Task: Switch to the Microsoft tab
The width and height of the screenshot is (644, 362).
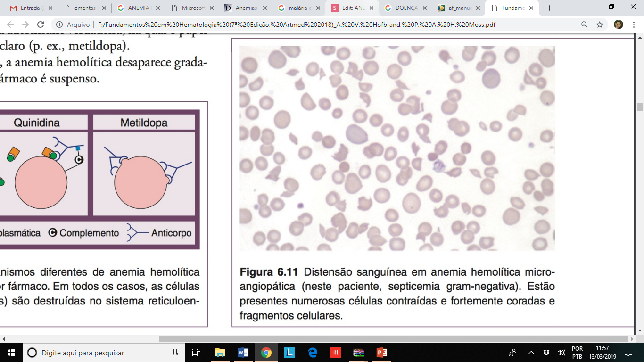Action: point(192,8)
